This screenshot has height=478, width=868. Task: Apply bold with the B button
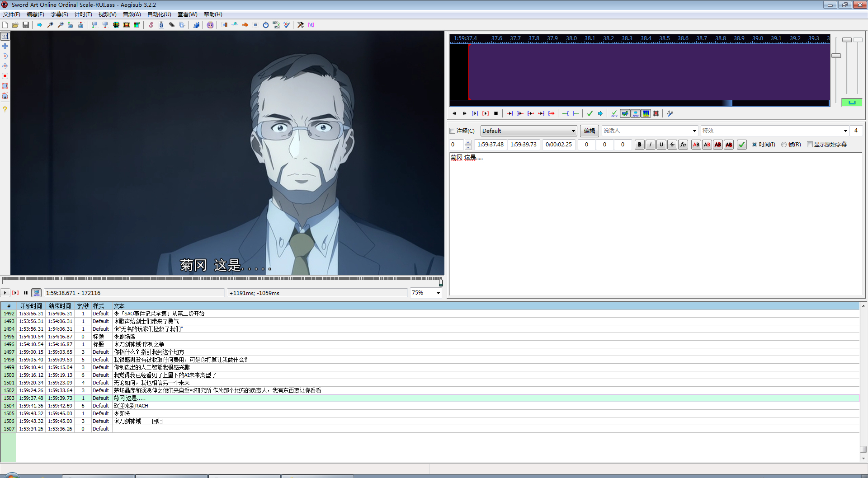coord(639,145)
